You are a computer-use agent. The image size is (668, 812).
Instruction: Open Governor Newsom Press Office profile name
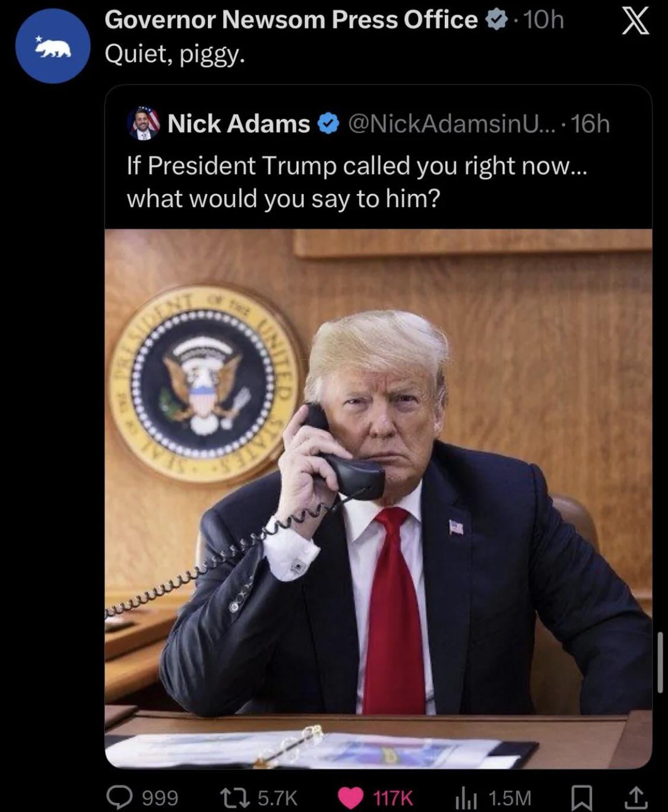point(291,20)
